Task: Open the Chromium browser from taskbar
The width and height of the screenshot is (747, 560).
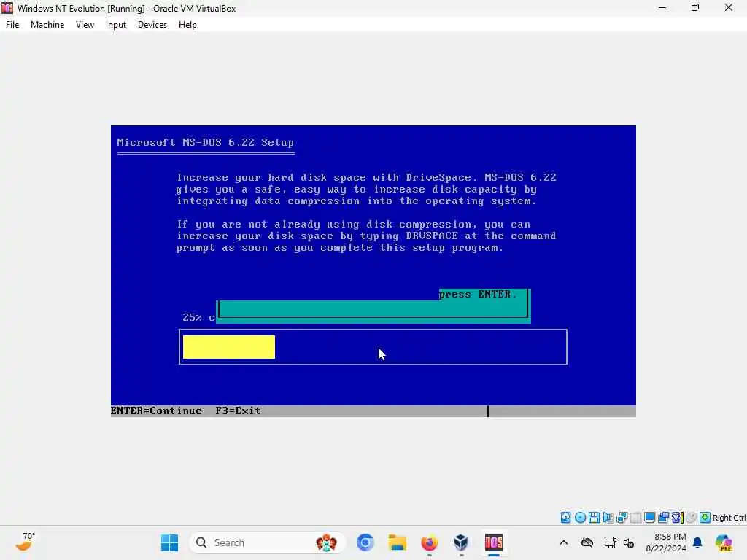Action: [x=365, y=542]
